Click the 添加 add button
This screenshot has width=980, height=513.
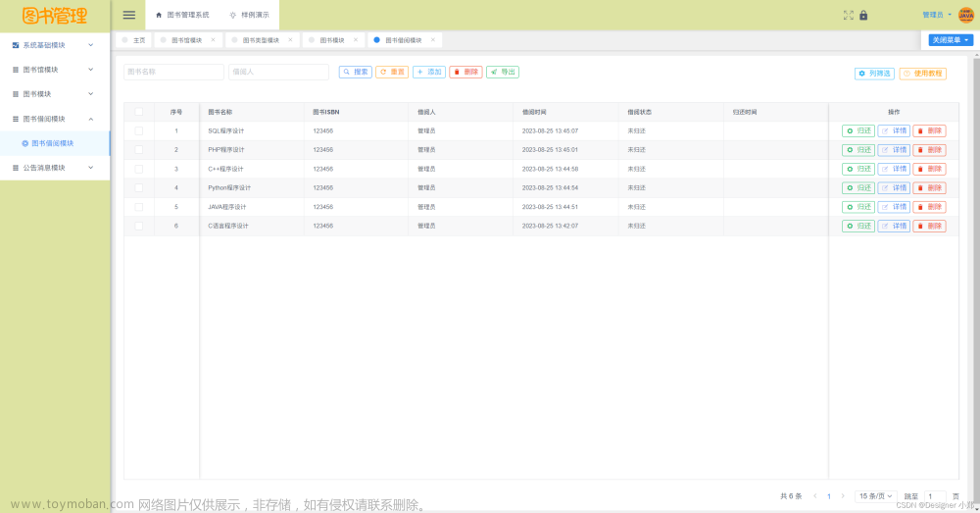tap(429, 72)
